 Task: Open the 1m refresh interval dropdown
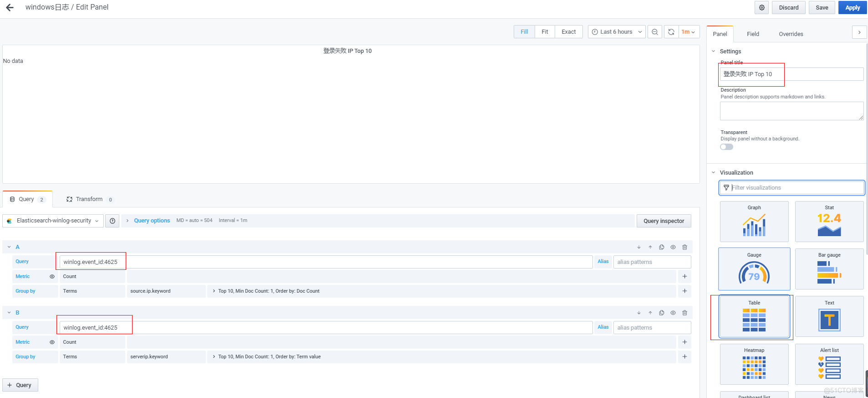click(x=689, y=32)
